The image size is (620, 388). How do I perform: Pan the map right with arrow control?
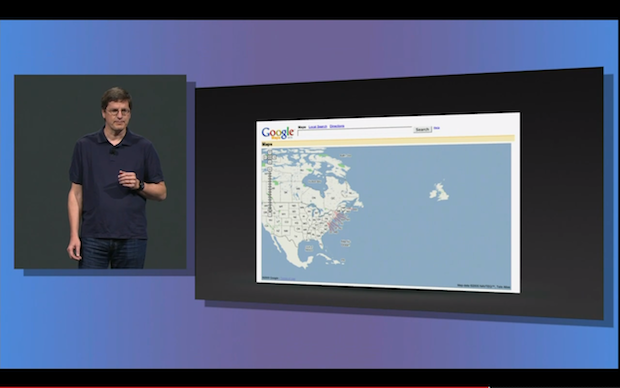274,157
